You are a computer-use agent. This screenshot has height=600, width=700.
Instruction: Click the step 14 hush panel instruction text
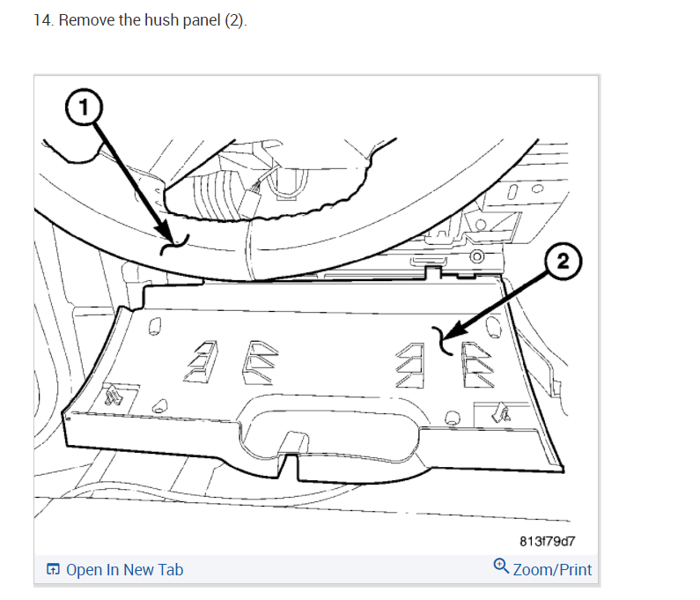click(140, 20)
